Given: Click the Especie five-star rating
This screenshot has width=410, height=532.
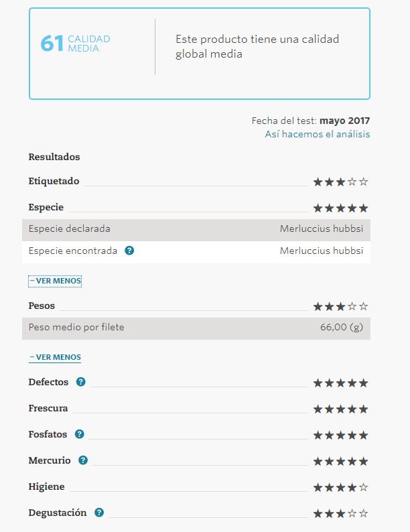Looking at the screenshot, I should click(x=340, y=208).
